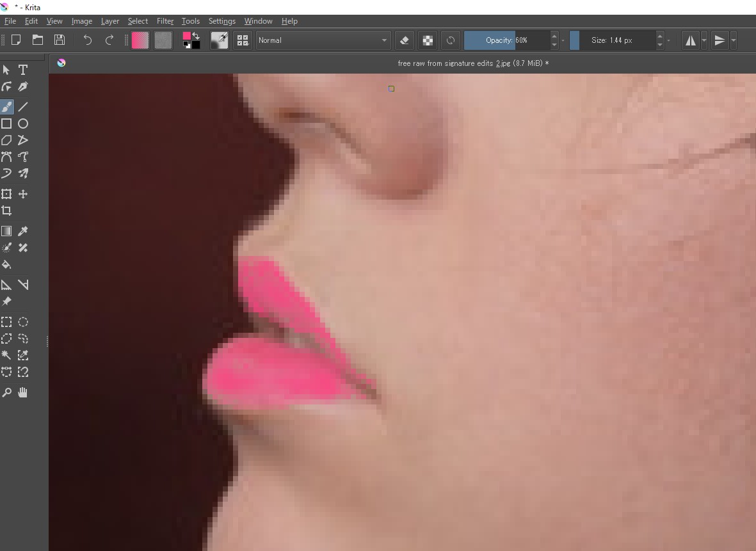Open the Filter menu
Viewport: 756px width, 551px height.
pyautogui.click(x=165, y=20)
